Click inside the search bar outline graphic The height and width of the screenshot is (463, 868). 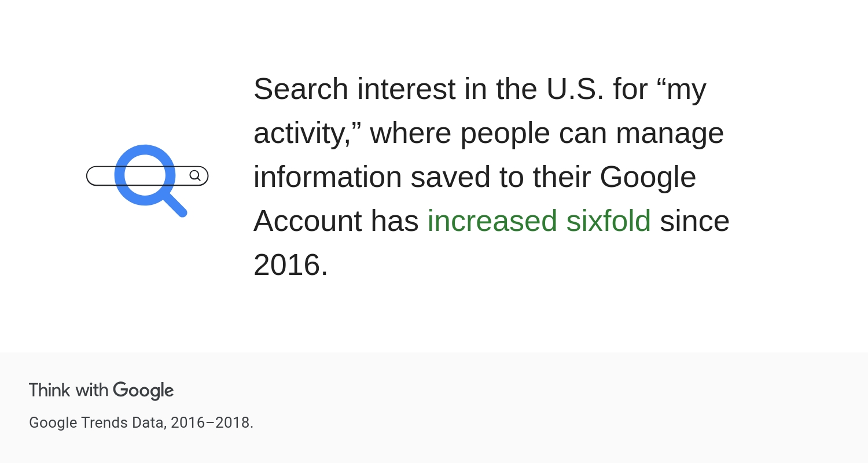[147, 176]
